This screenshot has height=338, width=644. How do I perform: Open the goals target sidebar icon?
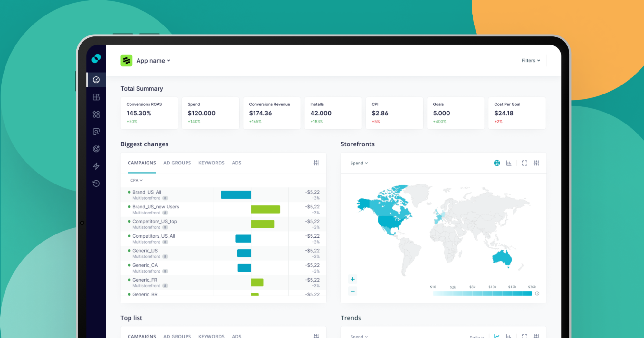click(96, 149)
